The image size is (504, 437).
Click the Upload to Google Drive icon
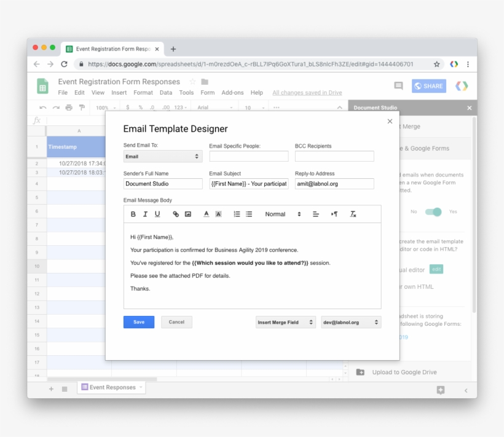pyautogui.click(x=360, y=372)
